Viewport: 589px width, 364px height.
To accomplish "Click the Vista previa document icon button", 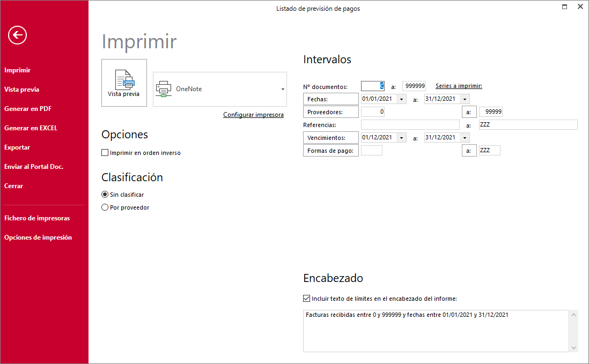I will pyautogui.click(x=124, y=83).
